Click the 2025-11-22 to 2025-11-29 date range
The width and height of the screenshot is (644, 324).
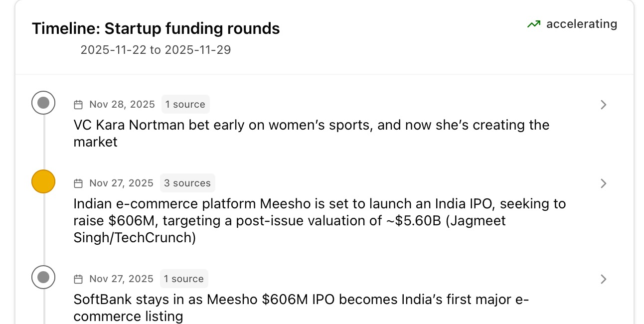(x=156, y=50)
